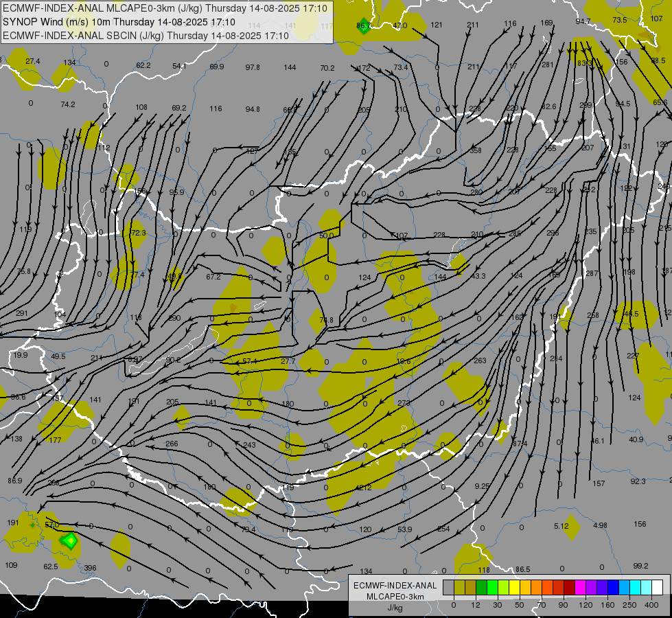
Task: Click the red-orange legend swatch right of tick 70
Action: point(547,587)
